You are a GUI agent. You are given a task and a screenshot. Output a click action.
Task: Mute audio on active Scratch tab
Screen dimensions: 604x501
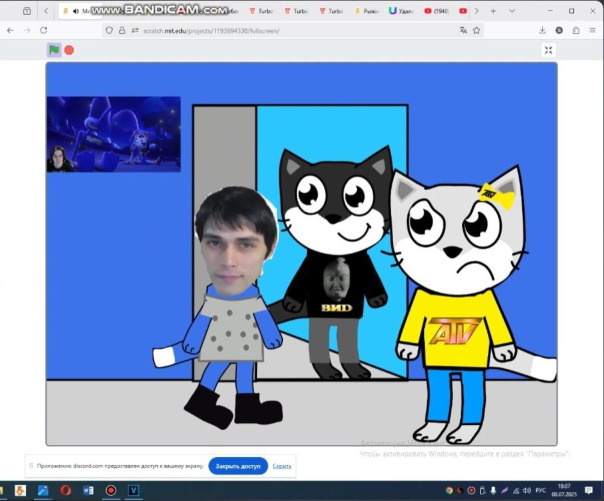[76, 11]
